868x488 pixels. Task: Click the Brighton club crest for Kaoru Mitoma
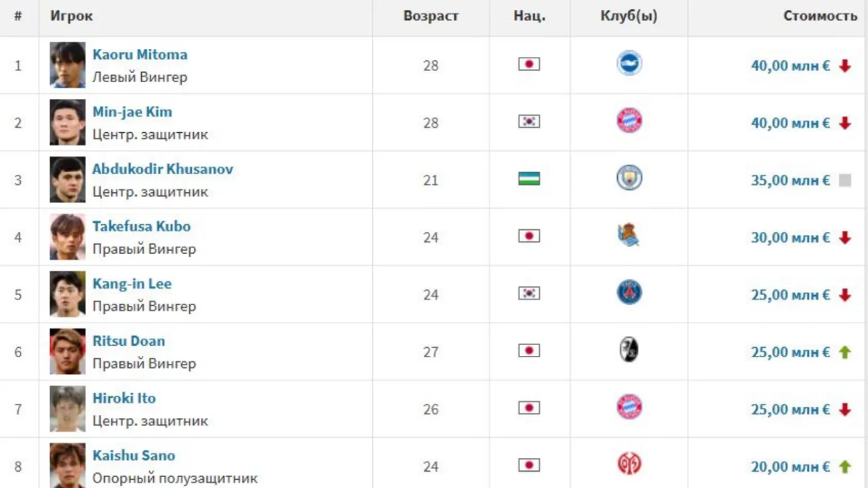629,64
